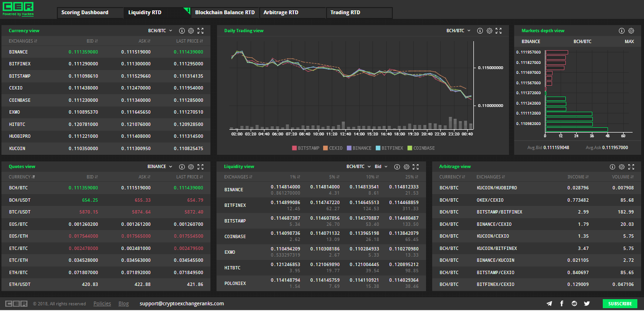644x311 pixels.
Task: Select BINANCE selector in Markets depth view
Action: pos(531,42)
